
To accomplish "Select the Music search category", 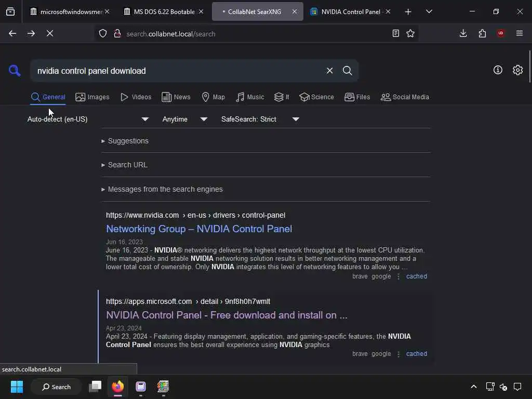I will (250, 97).
